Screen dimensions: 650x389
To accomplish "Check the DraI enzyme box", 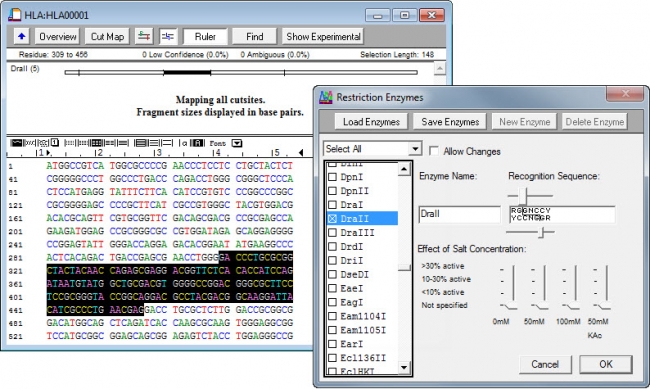I will click(332, 205).
